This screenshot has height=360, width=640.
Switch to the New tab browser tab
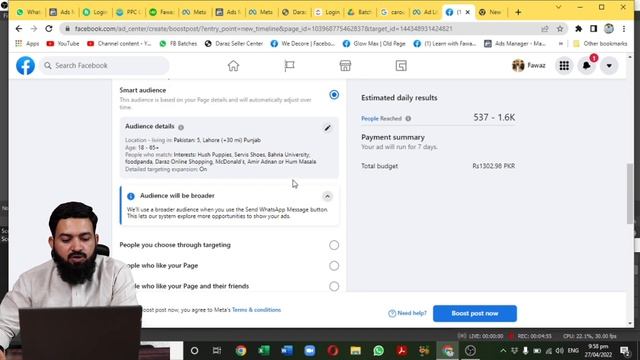(491, 12)
